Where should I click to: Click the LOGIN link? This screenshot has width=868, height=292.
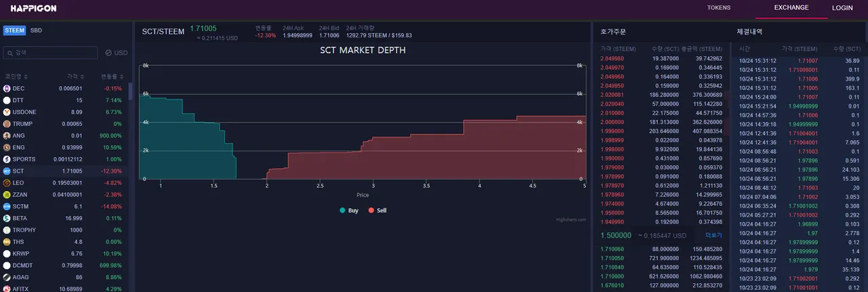coord(842,8)
